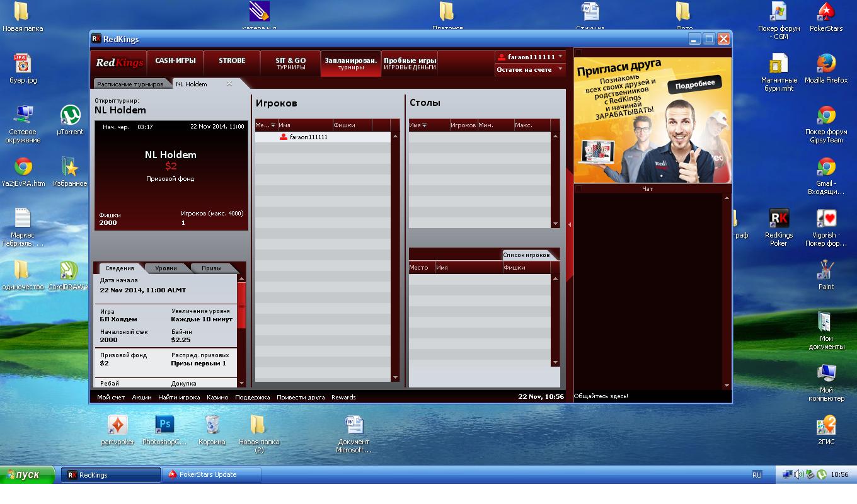Toggle the small checkbox left of Чат header
Viewport: 857px width, 504px height.
click(578, 188)
